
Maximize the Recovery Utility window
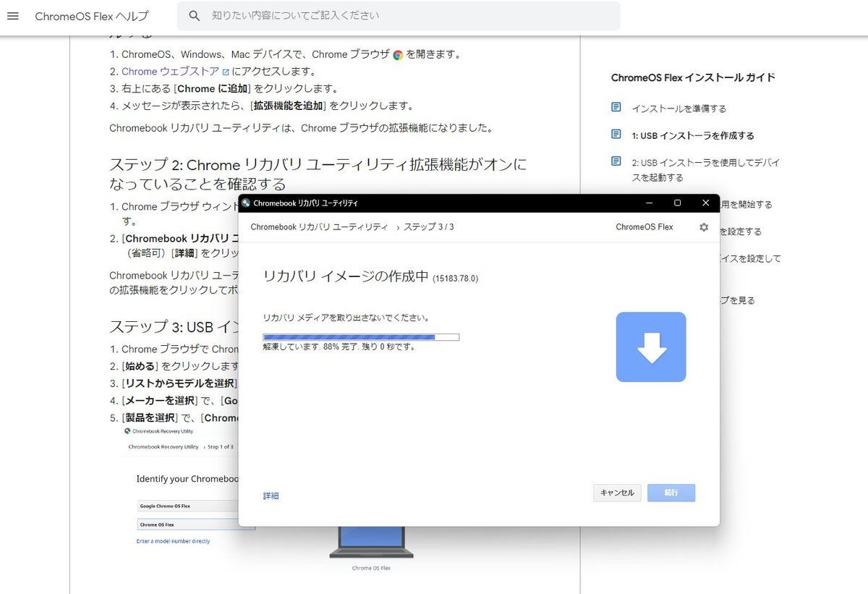677,203
